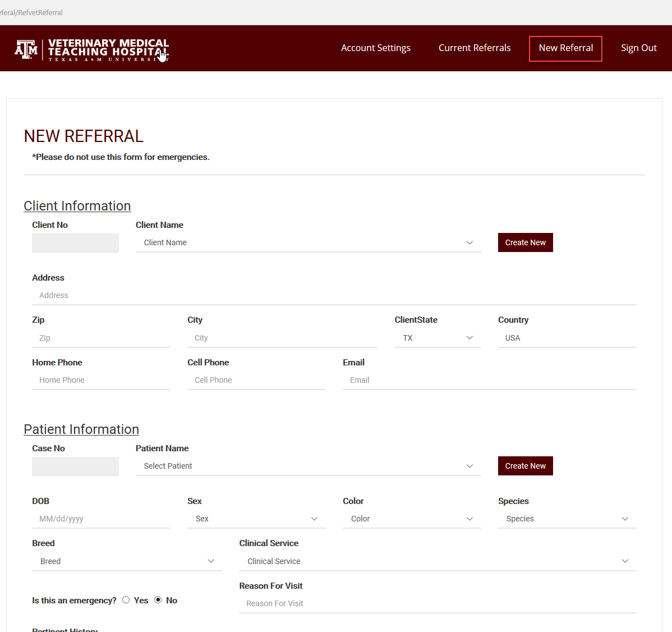Click the emergency warning note text

pyautogui.click(x=121, y=157)
